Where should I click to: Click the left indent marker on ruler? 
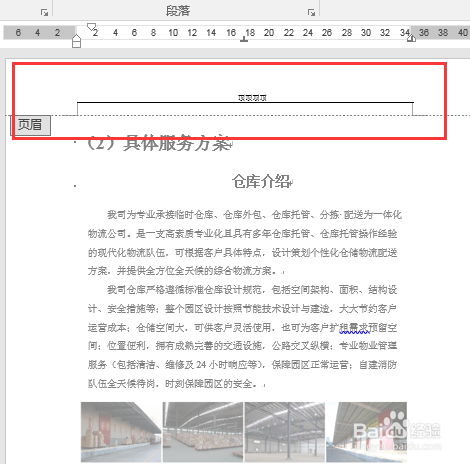coord(76,41)
